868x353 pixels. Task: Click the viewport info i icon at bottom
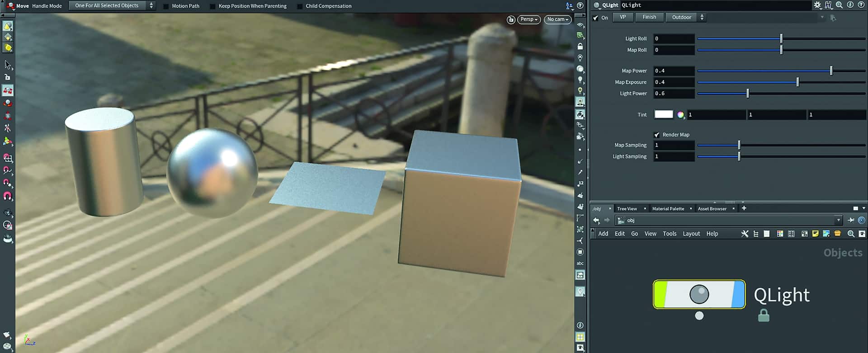coord(580,325)
